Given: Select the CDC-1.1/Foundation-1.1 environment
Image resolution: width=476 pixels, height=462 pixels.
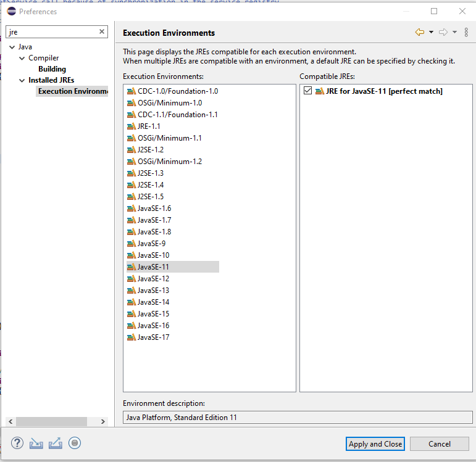Looking at the screenshot, I should click(x=172, y=115).
